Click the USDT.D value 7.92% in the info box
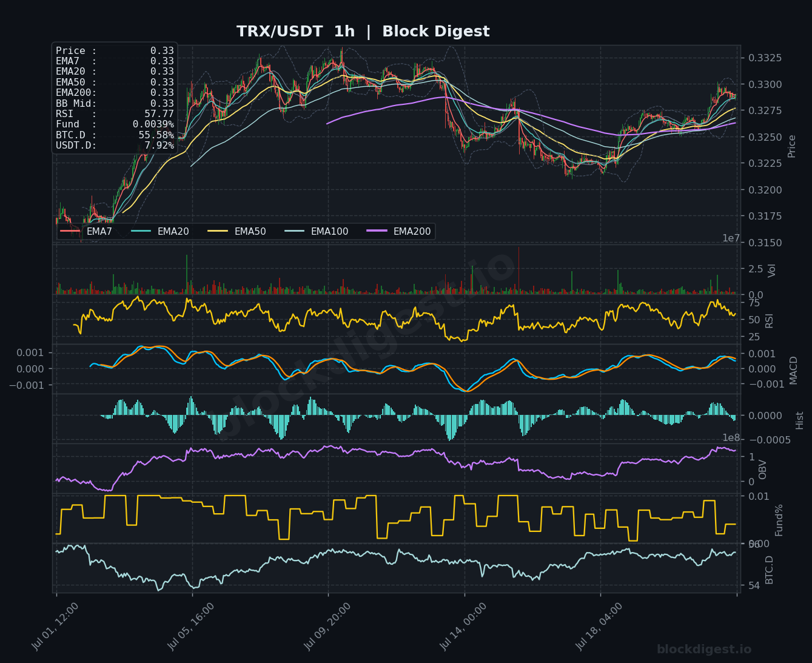The width and height of the screenshot is (812, 663). [x=159, y=146]
